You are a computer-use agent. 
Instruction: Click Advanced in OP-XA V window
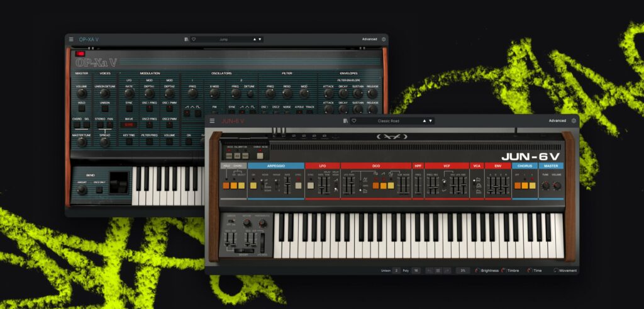point(369,40)
